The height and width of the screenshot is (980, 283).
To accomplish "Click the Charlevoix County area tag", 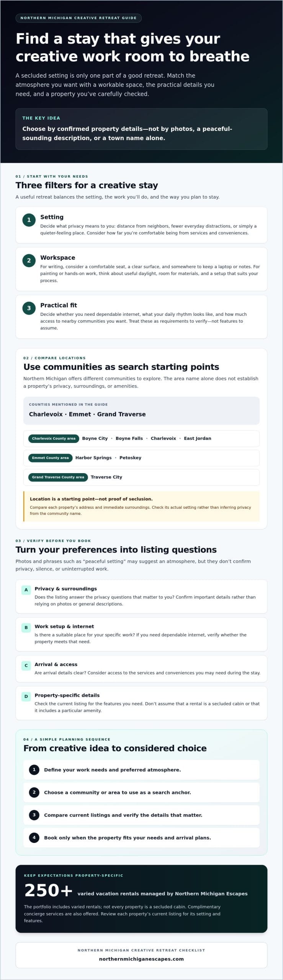I will 54,438.
